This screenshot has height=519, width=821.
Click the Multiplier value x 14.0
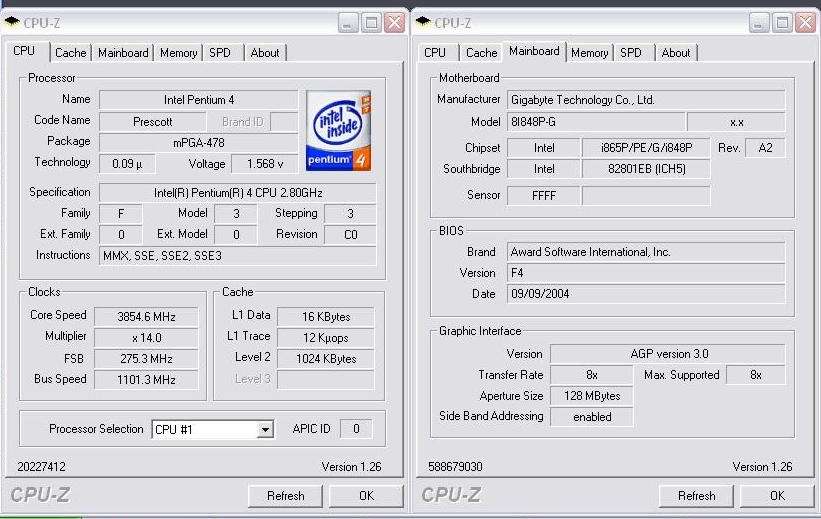tap(146, 338)
